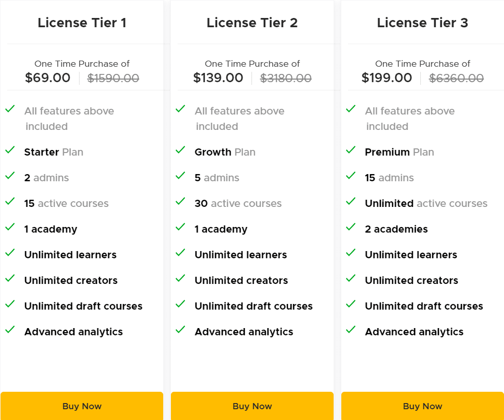Click the License Tier 3 title
Image resolution: width=504 pixels, height=420 pixels.
(422, 23)
